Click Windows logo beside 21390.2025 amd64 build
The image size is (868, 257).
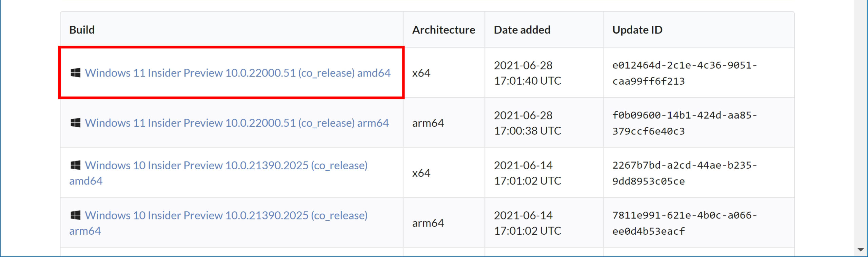[x=75, y=165]
